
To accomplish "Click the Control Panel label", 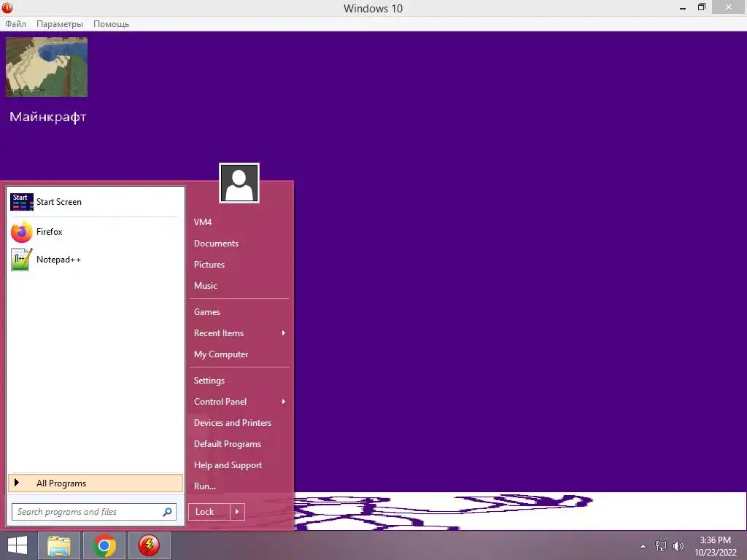I will click(220, 402).
